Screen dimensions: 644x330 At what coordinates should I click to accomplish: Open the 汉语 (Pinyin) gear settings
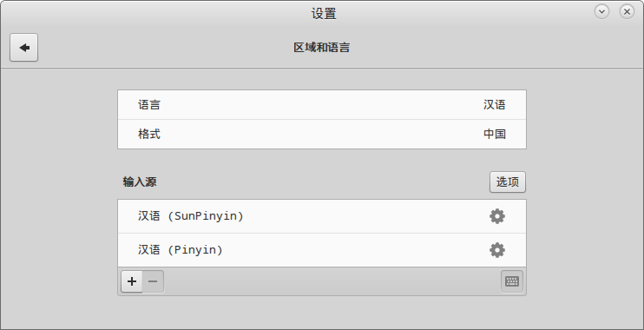click(497, 250)
